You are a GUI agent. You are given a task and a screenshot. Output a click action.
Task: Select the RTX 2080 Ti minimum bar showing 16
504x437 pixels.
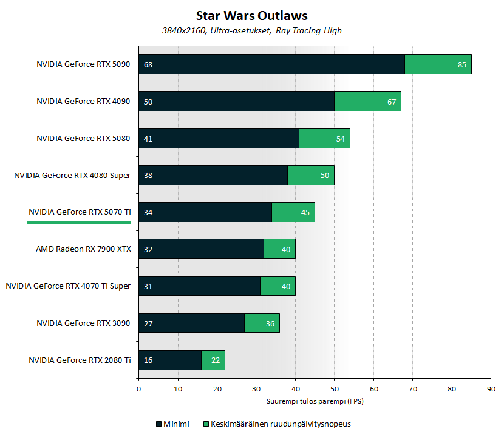coord(170,360)
